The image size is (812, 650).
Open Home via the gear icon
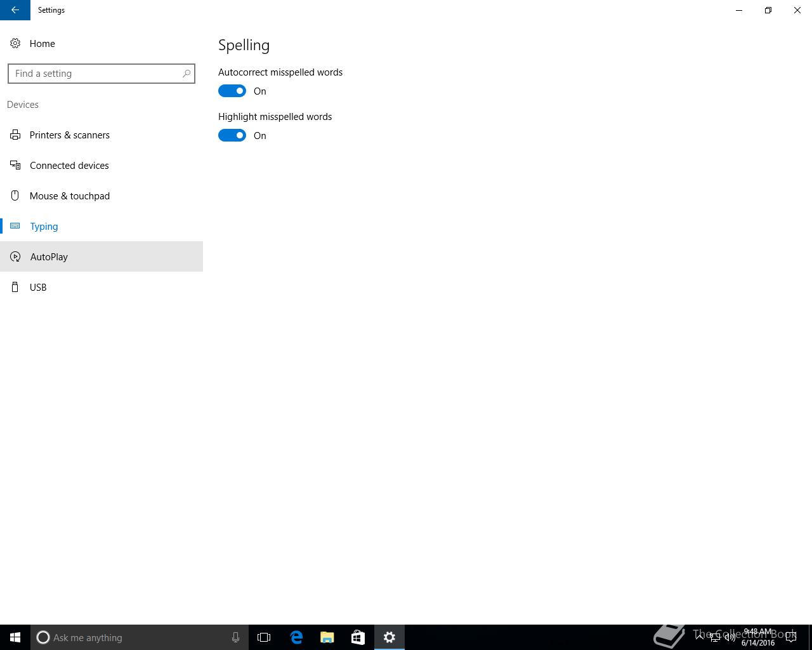click(x=15, y=43)
